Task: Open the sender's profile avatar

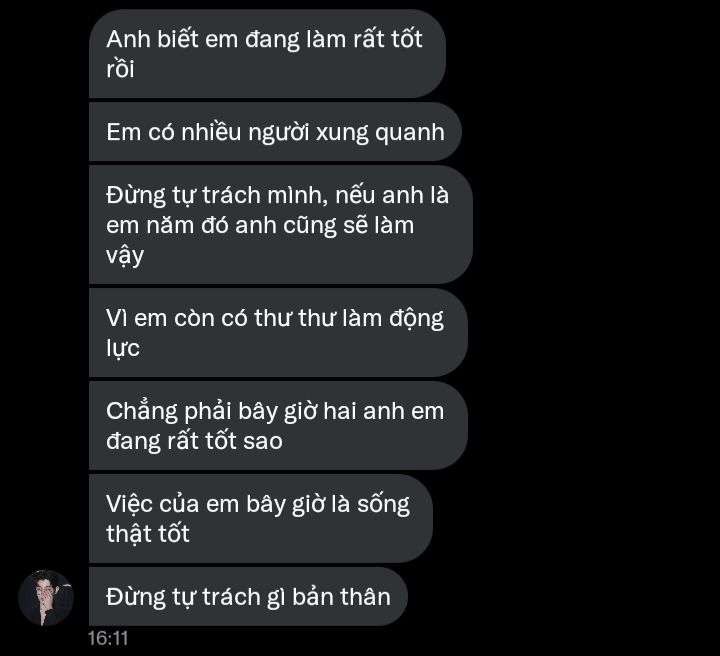Action: [46, 598]
